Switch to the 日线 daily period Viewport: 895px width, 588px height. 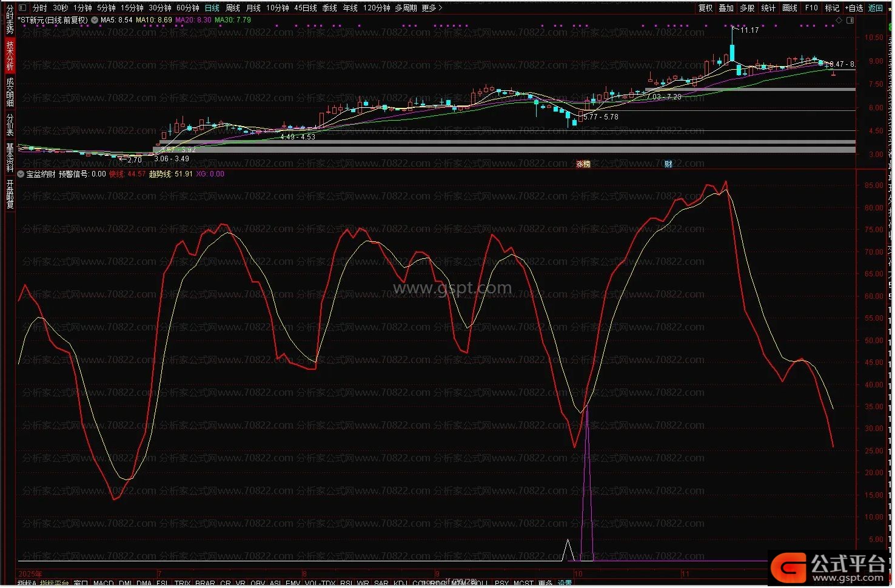point(212,8)
